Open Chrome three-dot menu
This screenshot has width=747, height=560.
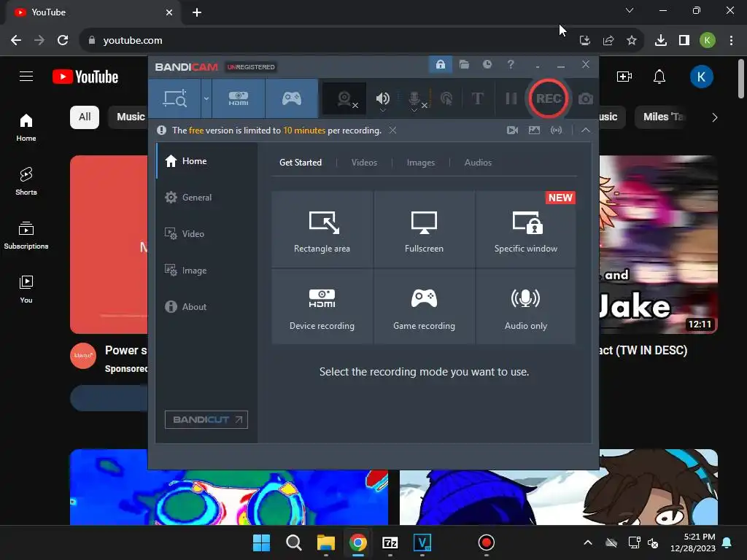[x=731, y=41]
